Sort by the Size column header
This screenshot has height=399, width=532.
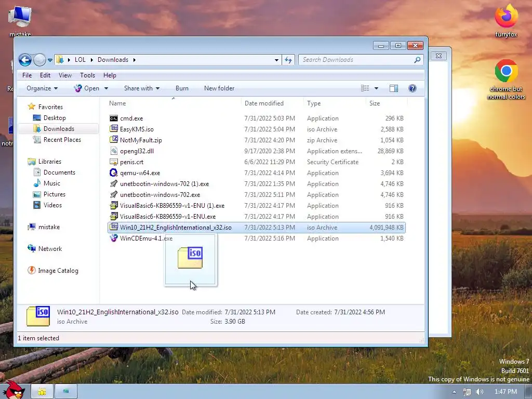[375, 103]
